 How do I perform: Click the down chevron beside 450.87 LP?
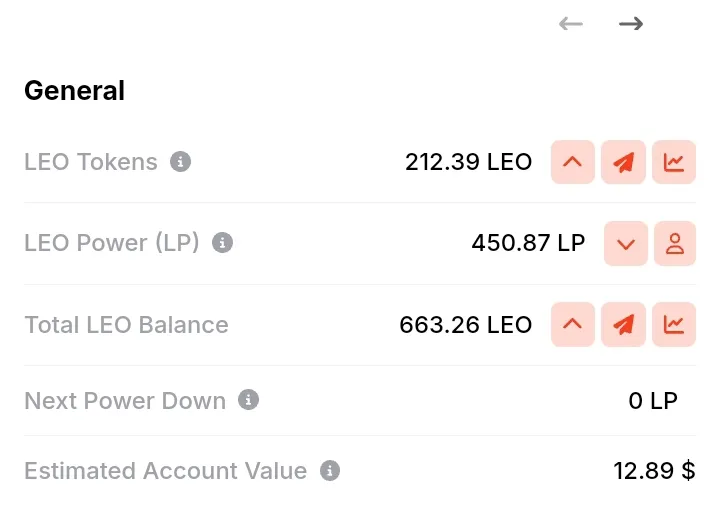click(626, 243)
